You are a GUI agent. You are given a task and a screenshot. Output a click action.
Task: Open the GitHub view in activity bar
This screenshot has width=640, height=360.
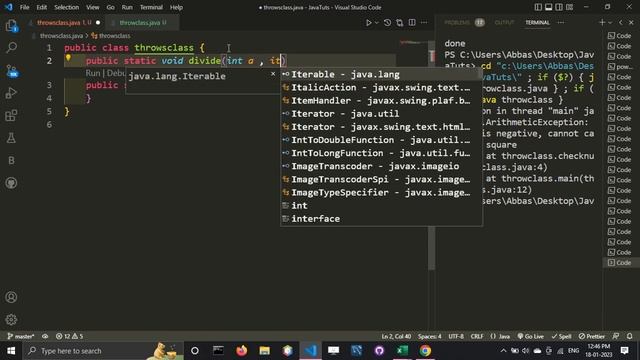11,183
